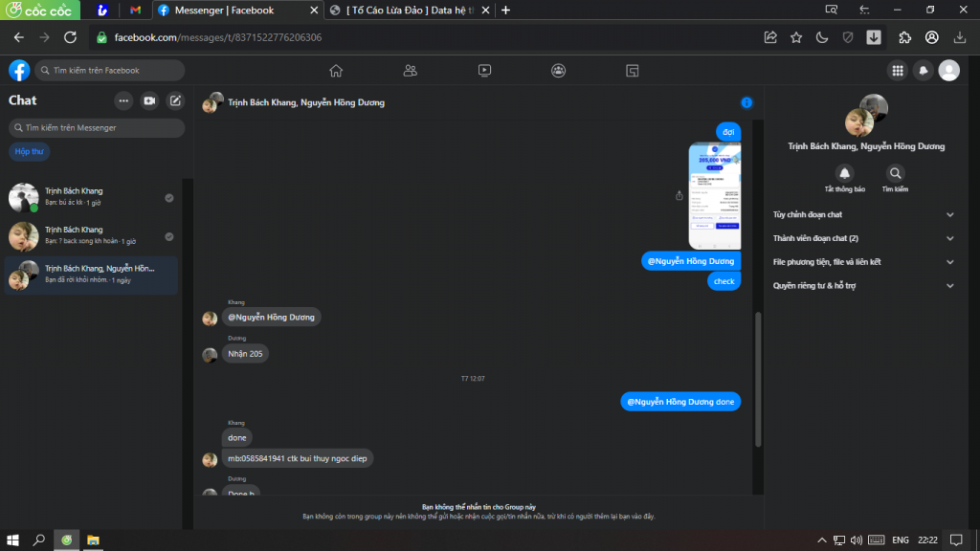980x551 pixels.
Task: Open the transfer receipt image thumbnail
Action: click(x=714, y=195)
